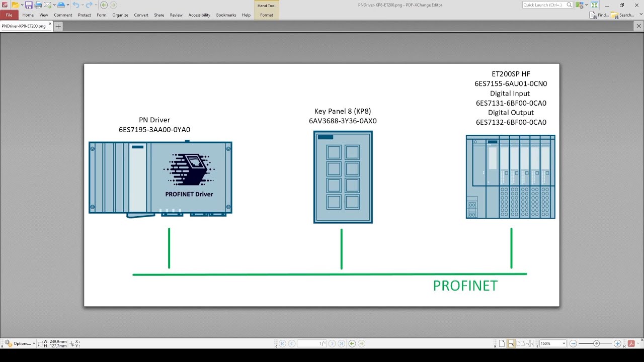644x362 pixels.
Task: Expand the Open file dropdown arrow
Action: (22, 5)
